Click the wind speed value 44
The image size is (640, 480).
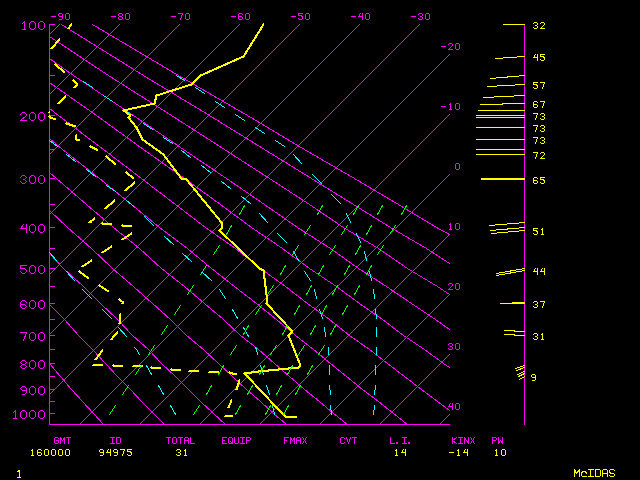click(538, 272)
